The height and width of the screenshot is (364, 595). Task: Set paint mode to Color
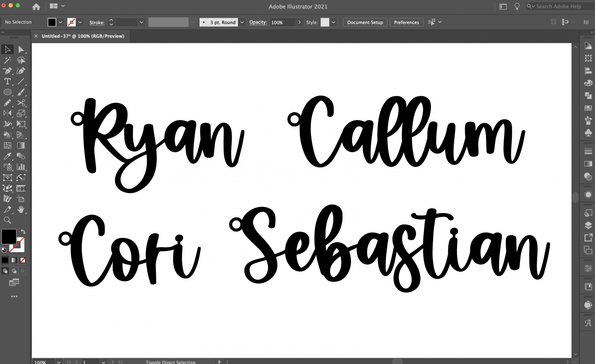[5, 260]
